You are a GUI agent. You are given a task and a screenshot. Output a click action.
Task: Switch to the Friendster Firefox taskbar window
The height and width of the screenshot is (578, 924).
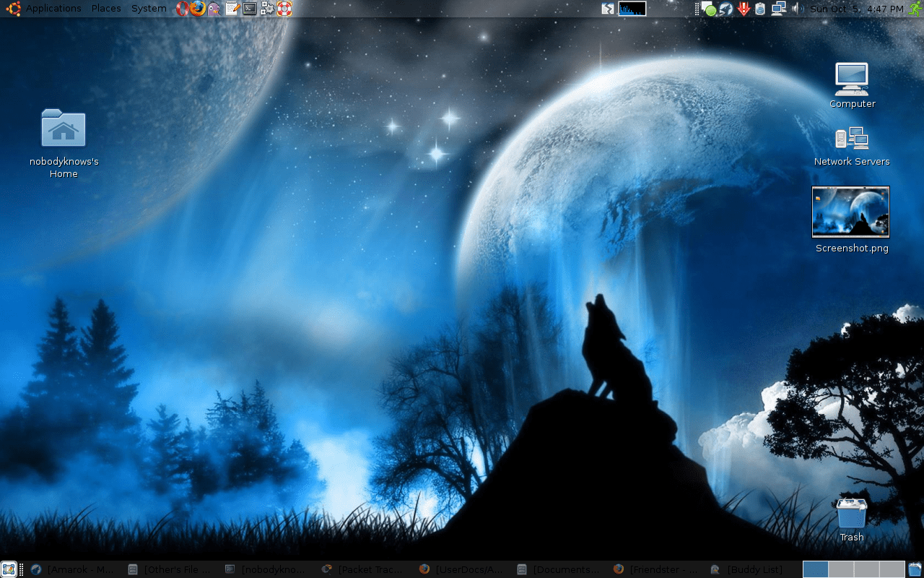(655, 569)
